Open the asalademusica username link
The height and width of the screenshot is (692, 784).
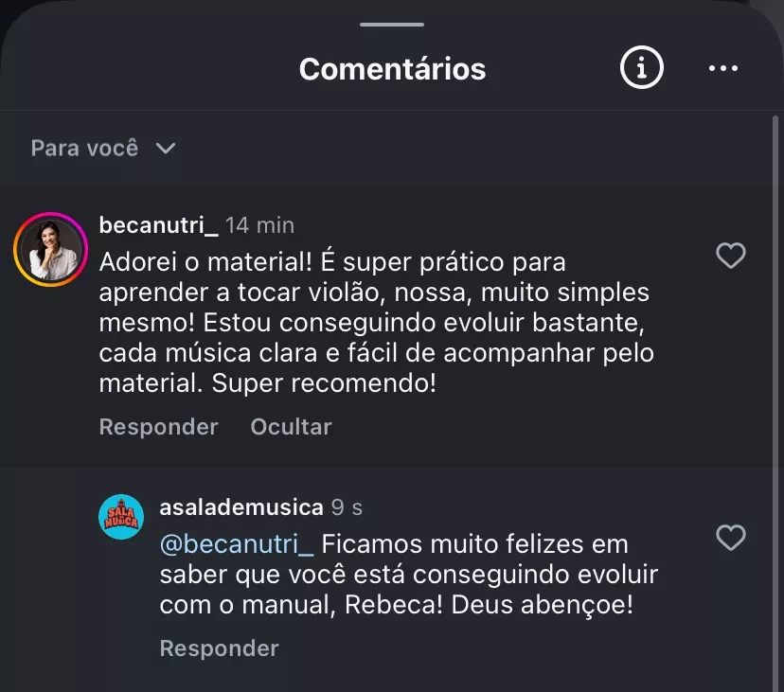pyautogui.click(x=241, y=507)
